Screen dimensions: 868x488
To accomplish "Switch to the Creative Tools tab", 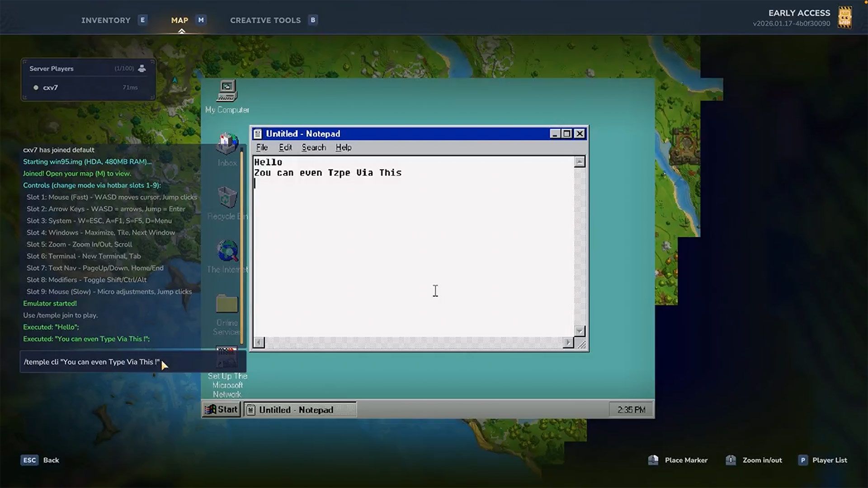I will pos(266,20).
